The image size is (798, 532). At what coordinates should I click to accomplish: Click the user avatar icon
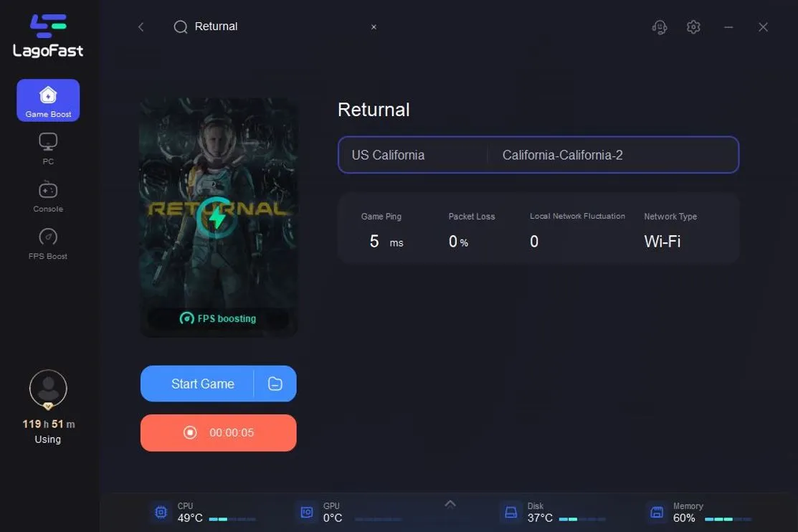tap(48, 389)
